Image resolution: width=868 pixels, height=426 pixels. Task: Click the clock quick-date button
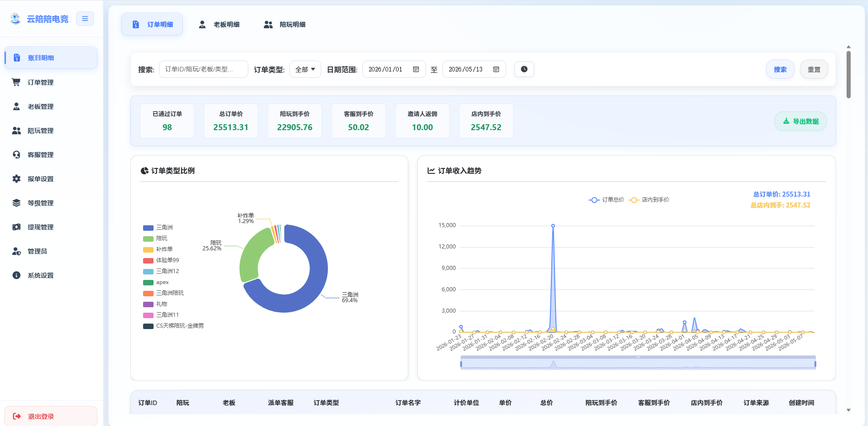click(524, 69)
